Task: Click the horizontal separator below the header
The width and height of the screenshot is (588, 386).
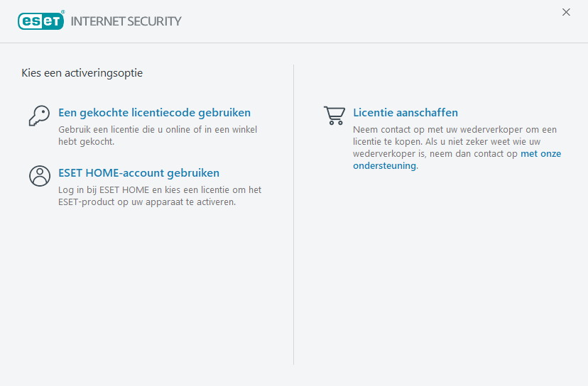Action: 294,43
